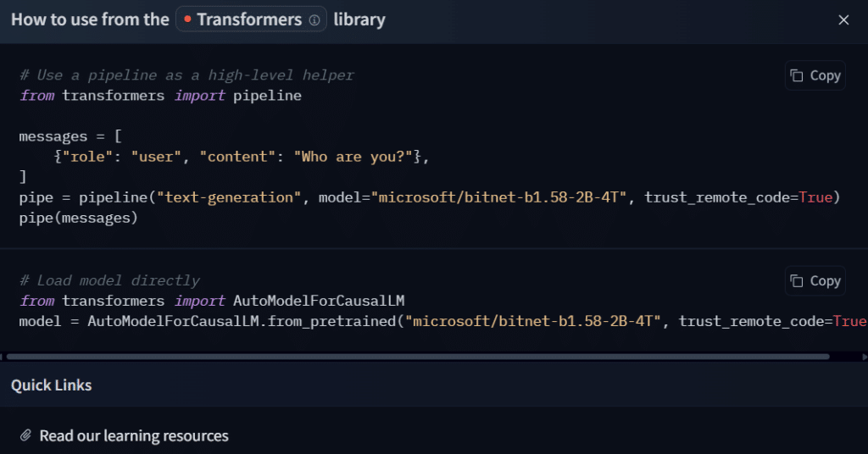The image size is (868, 454).
Task: Click the True value on the pipe line
Action: [x=815, y=197]
